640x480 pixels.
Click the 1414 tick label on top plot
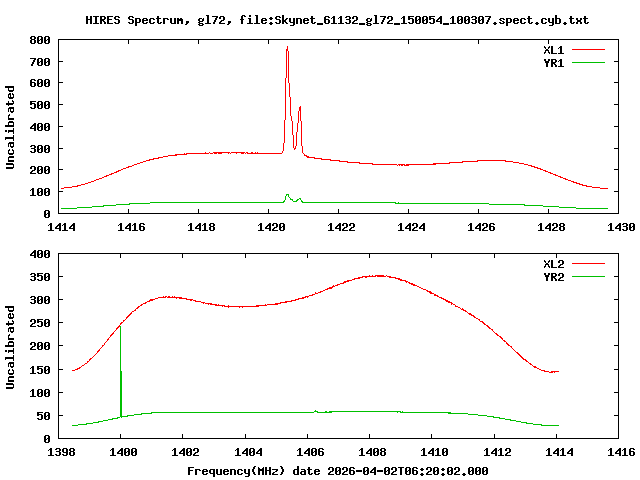point(61,227)
